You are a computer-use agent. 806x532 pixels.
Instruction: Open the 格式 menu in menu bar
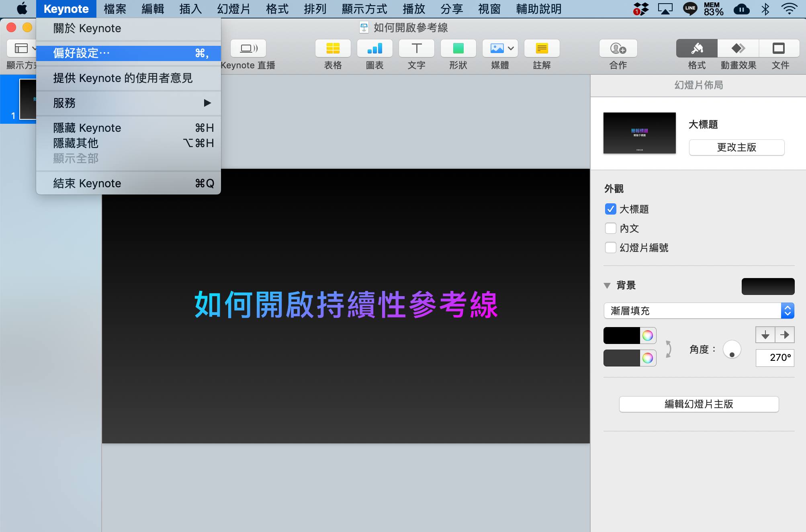coord(277,9)
